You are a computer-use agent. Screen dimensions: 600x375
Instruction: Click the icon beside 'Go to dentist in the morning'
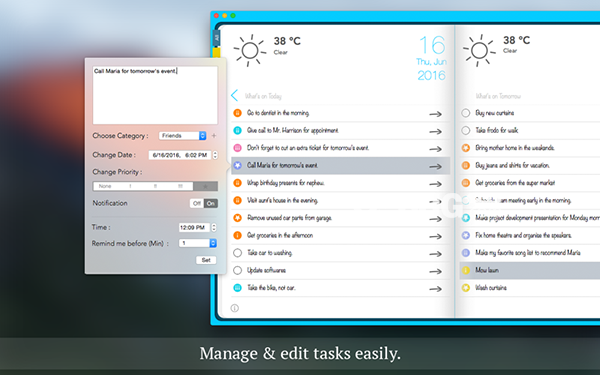coord(237,113)
